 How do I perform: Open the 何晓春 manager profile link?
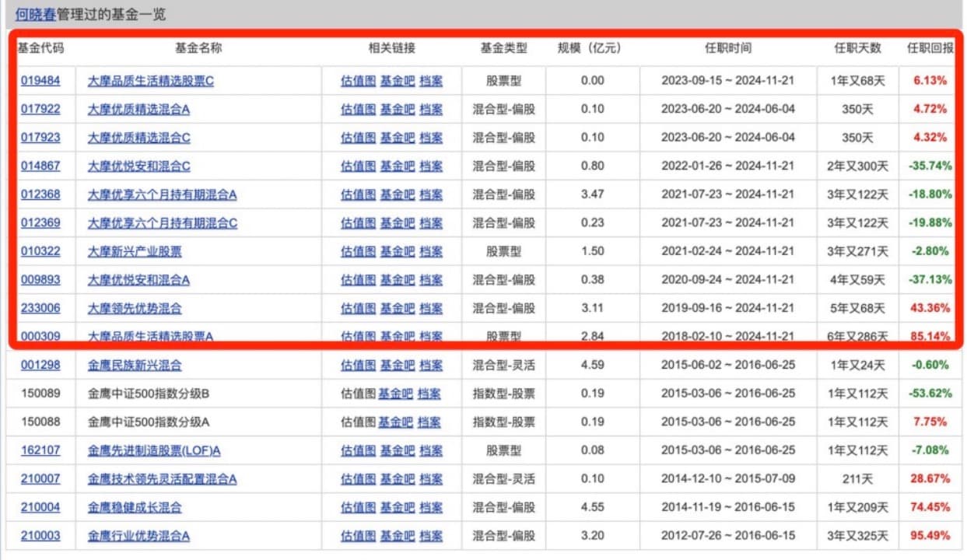point(35,14)
